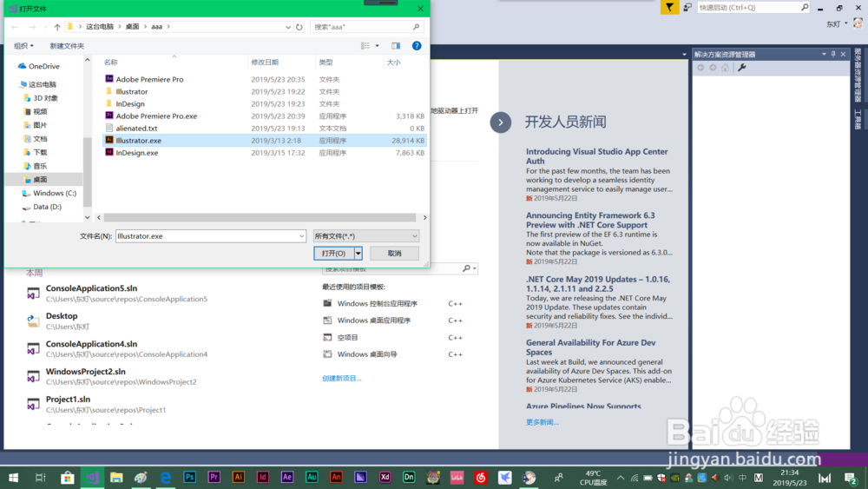Screen dimensions: 868x489
Task: Click 新建文件夹 button
Action: click(67, 46)
